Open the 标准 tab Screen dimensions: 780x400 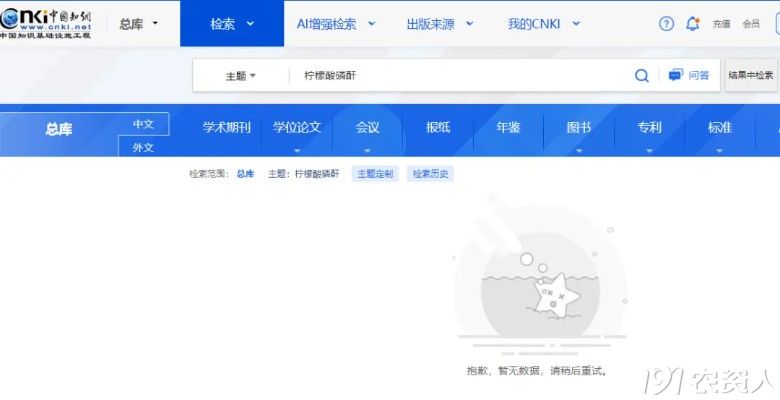pos(719,127)
